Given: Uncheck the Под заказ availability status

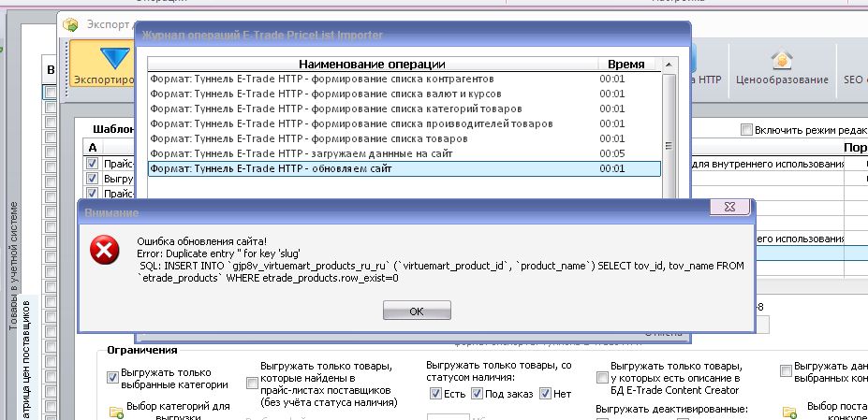Looking at the screenshot, I should 477,394.
